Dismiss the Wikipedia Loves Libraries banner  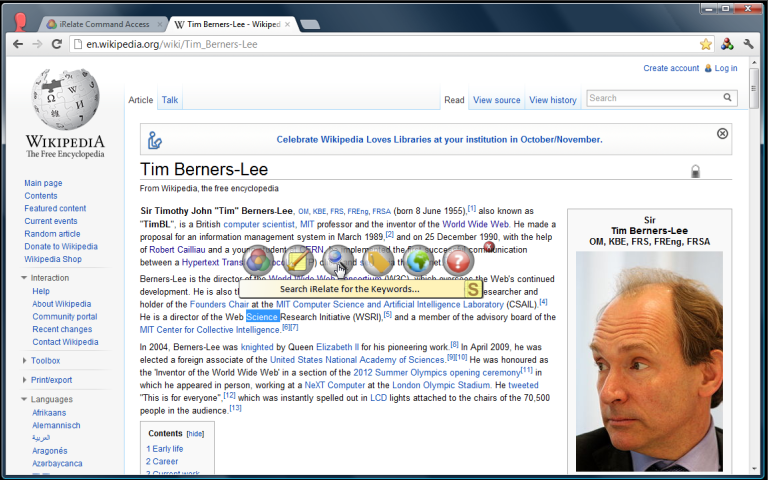click(722, 134)
